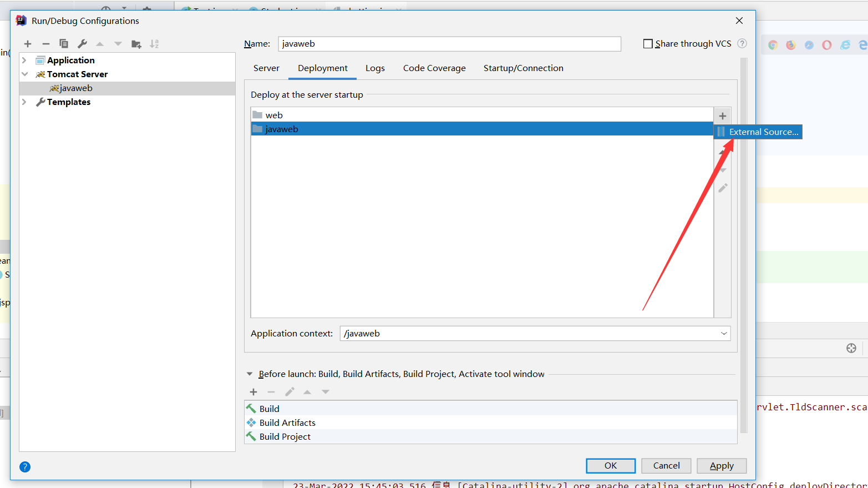868x488 pixels.
Task: Select javaweb configuration in the tree
Action: [x=127, y=88]
